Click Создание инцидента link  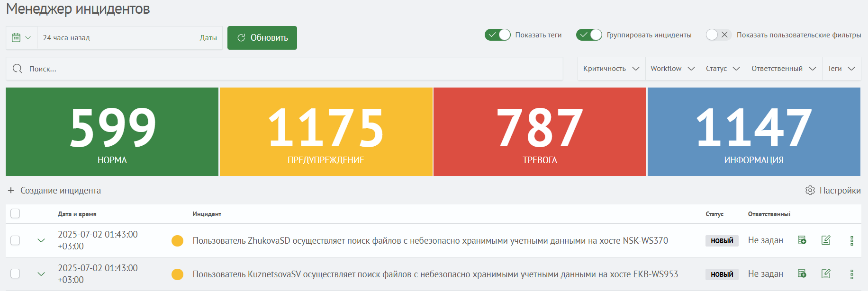(61, 190)
